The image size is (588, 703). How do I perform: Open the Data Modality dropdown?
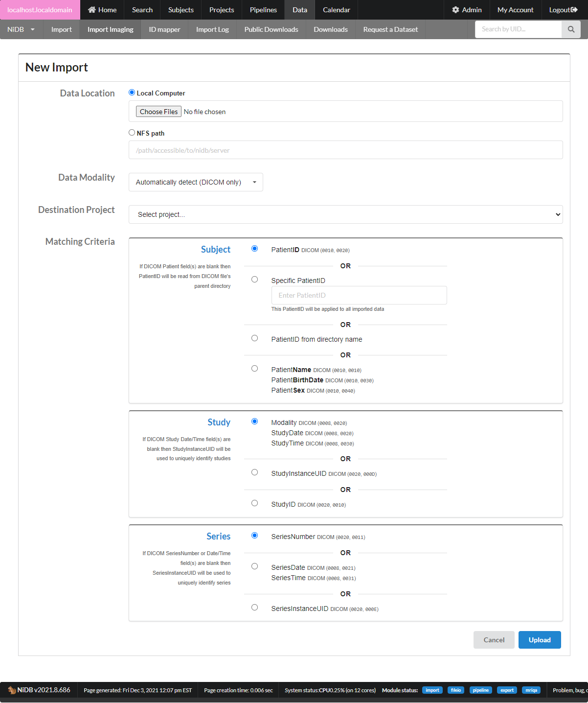[x=196, y=182]
